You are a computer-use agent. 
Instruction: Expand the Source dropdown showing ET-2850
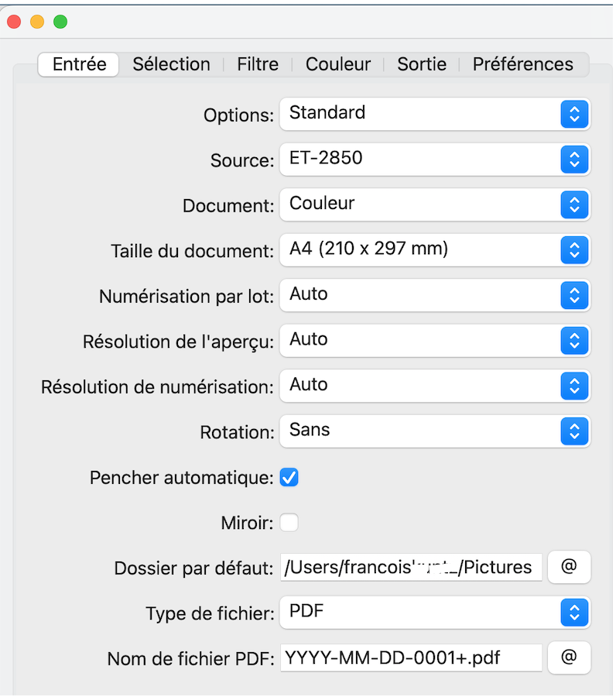434,160
